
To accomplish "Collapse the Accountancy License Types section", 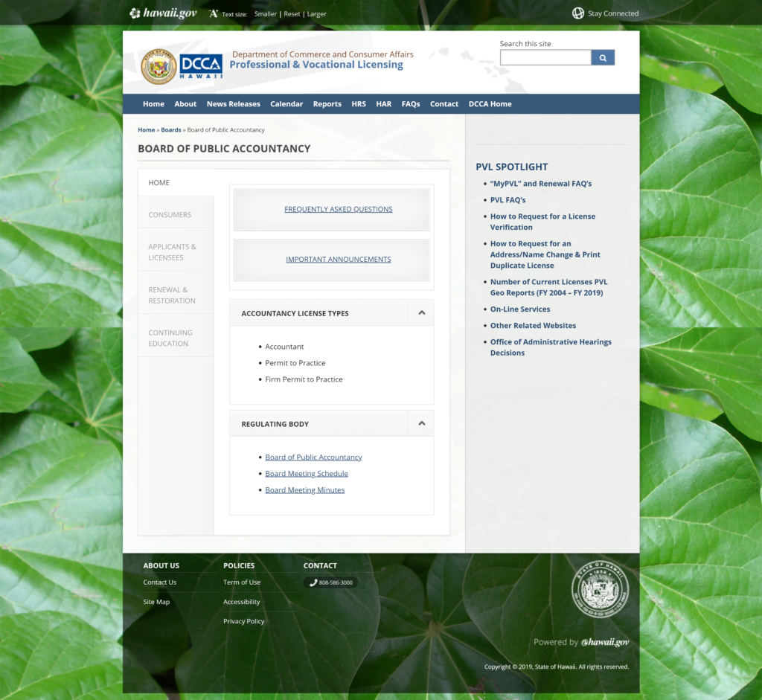I will point(420,313).
